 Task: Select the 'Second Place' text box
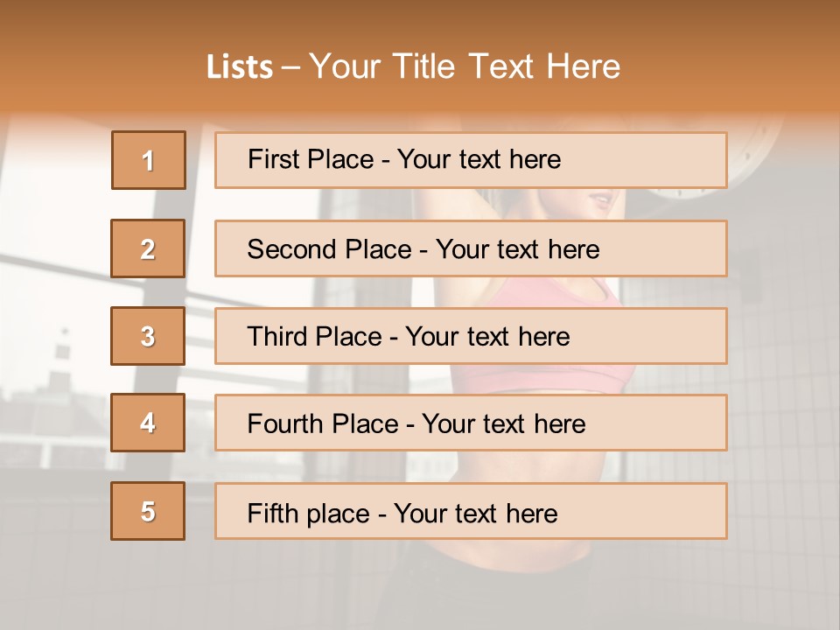click(471, 248)
